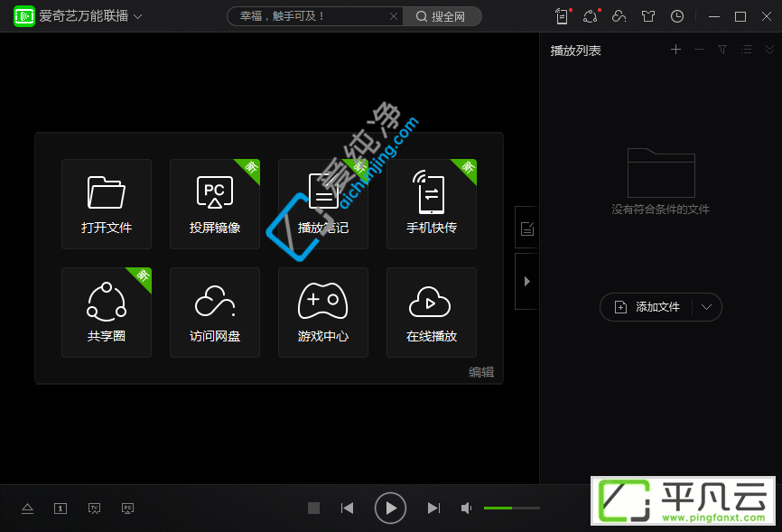The height and width of the screenshot is (532, 782).
Task: Click the playlist filter funnel icon
Action: pyautogui.click(x=722, y=50)
